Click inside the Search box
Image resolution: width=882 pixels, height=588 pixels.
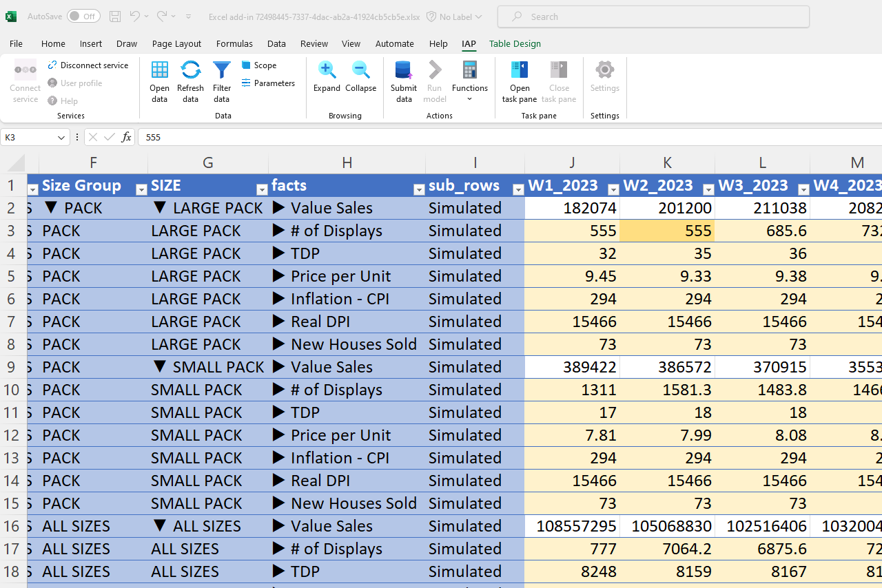pos(653,17)
